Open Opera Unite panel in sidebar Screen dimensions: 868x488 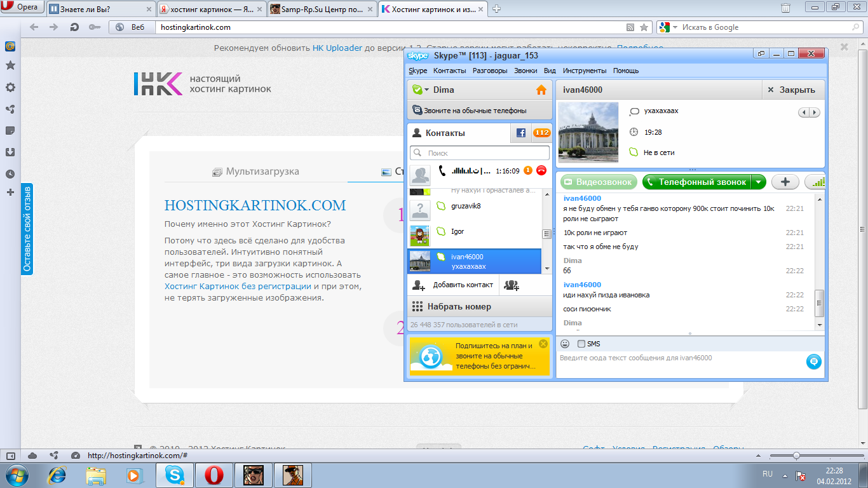pos(10,109)
